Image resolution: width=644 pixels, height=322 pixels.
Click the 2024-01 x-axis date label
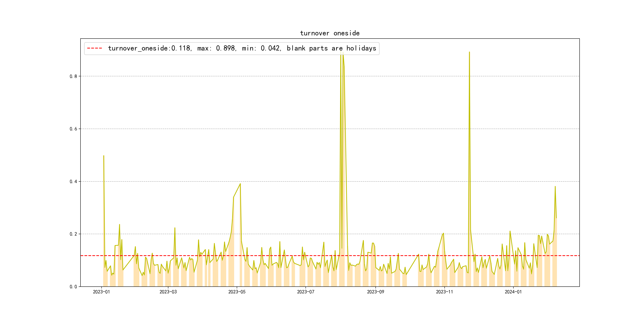pyautogui.click(x=513, y=292)
